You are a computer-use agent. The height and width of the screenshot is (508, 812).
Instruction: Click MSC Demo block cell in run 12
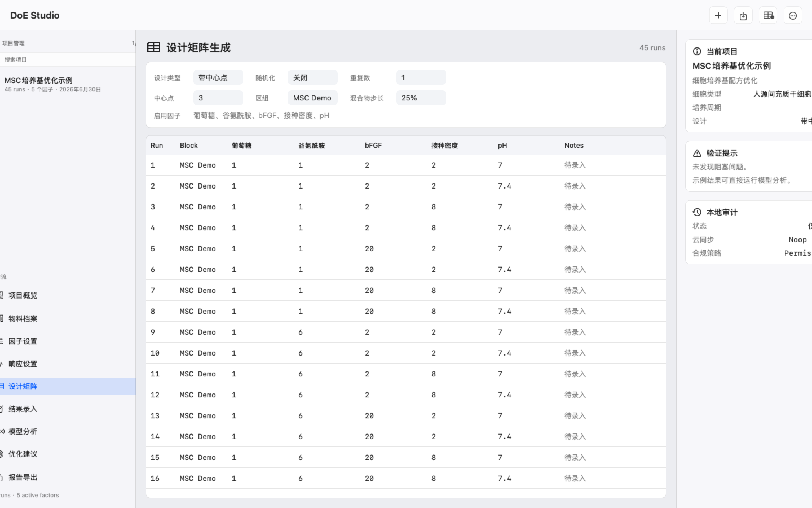tap(198, 395)
